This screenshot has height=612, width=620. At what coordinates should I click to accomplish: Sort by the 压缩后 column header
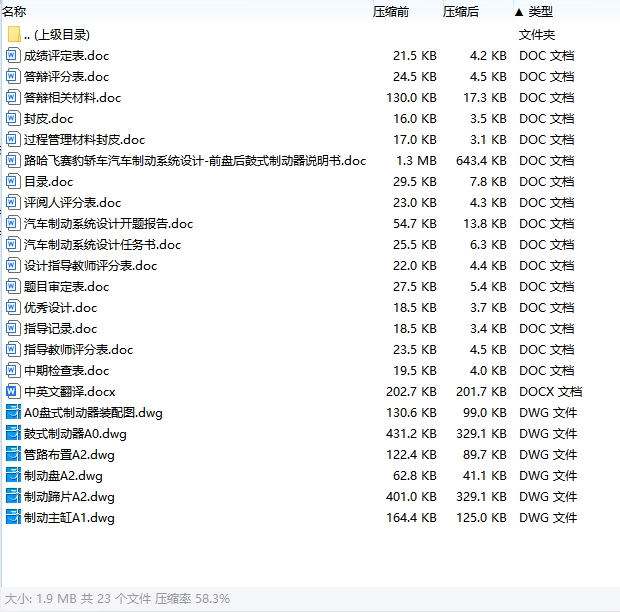pos(460,12)
